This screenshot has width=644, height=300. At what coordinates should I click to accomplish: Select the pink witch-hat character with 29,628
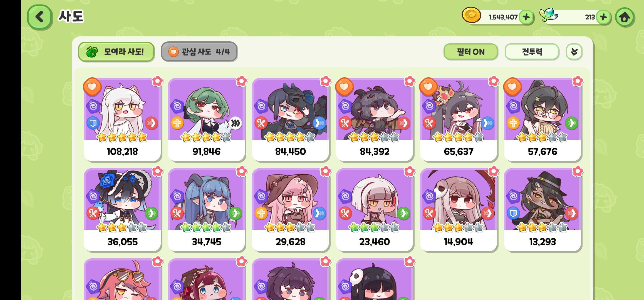point(290,210)
